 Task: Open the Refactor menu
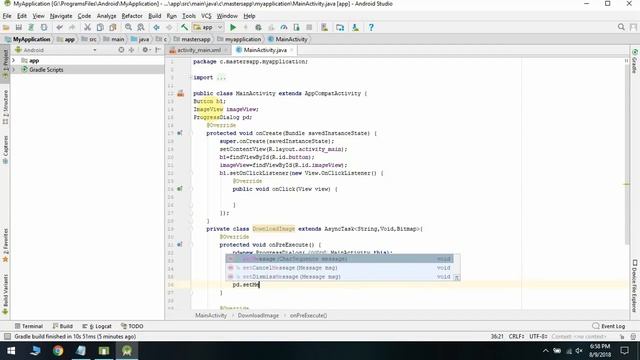[x=132, y=16]
